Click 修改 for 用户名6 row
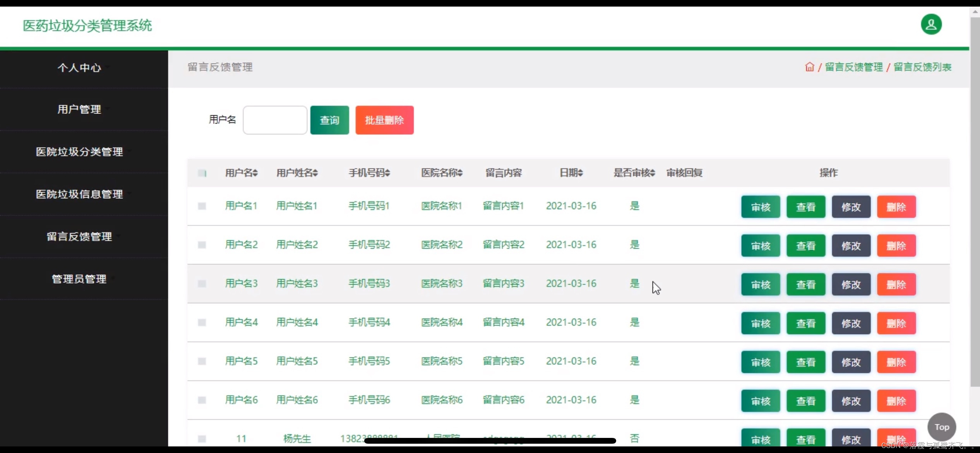 click(851, 401)
